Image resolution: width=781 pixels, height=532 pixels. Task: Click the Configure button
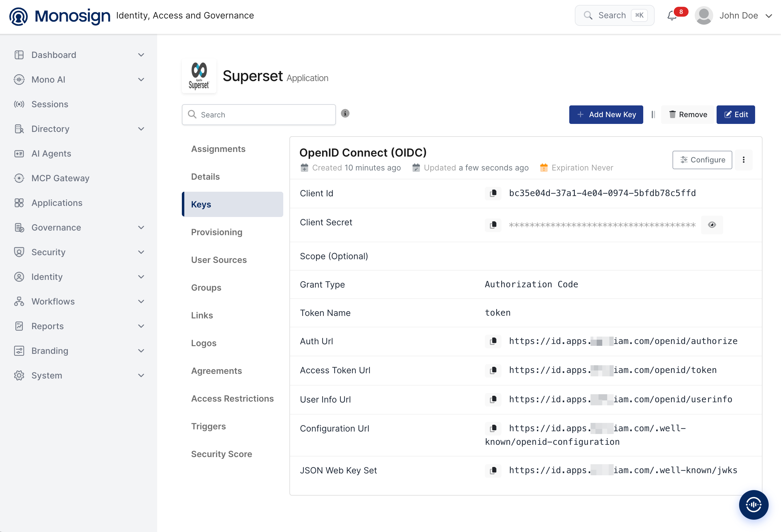click(x=702, y=160)
